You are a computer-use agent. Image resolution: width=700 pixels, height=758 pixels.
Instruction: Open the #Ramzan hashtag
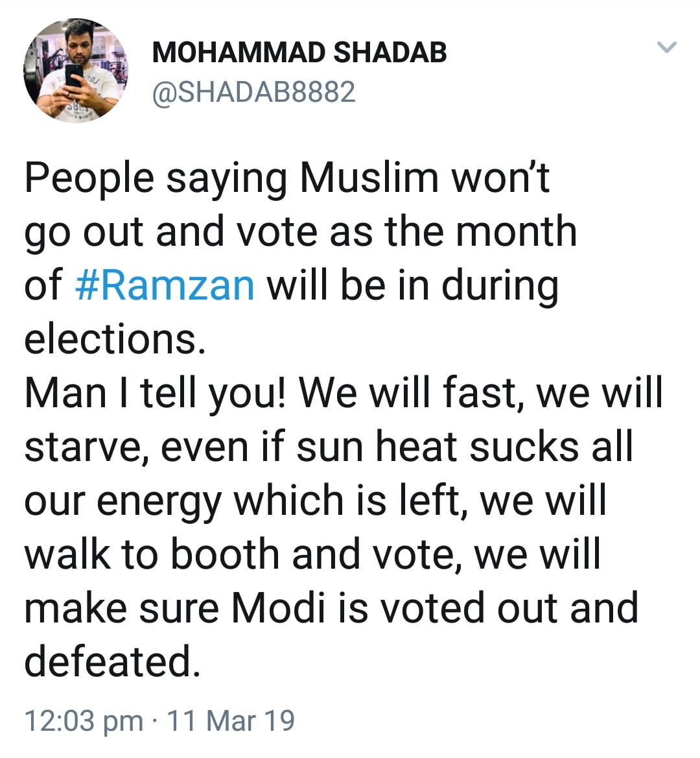point(165,285)
